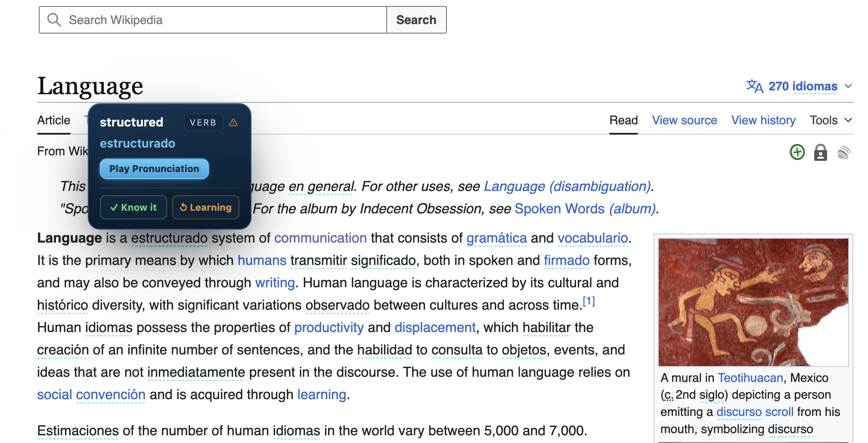Click the VERB part-of-speech badge
The height and width of the screenshot is (443, 868).
tap(203, 123)
